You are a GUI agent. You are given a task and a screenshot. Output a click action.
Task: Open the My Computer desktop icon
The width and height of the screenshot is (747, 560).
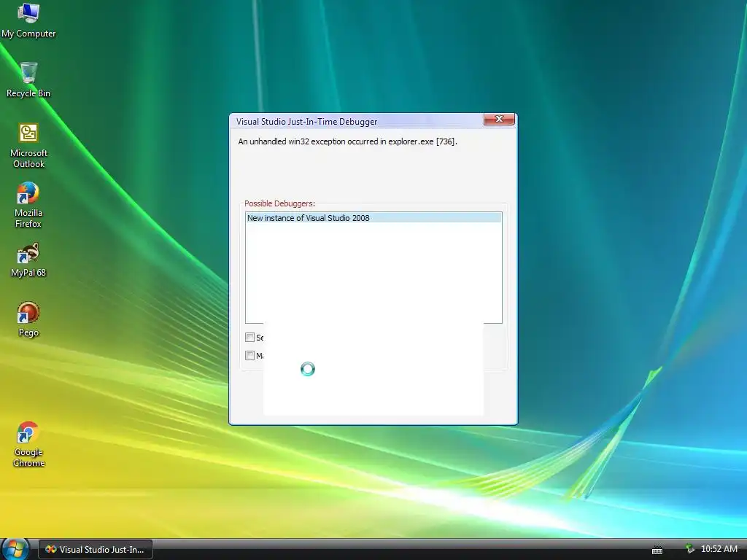click(28, 20)
